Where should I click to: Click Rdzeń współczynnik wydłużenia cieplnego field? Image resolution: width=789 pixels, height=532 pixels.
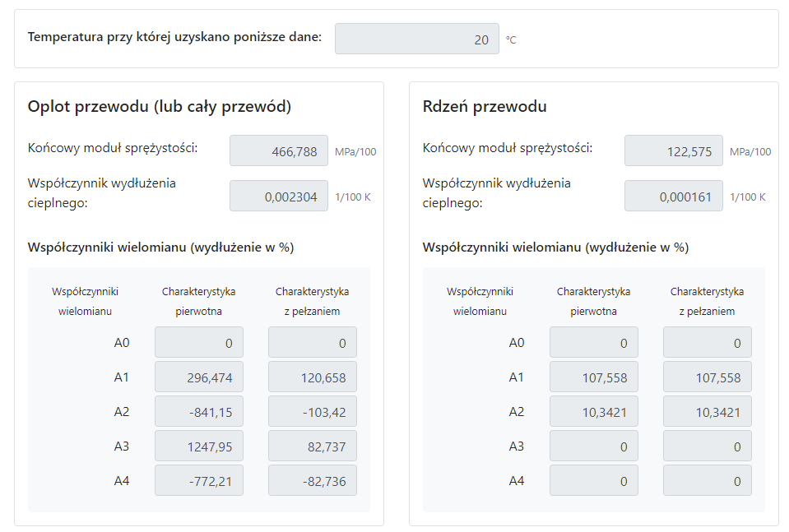click(673, 196)
